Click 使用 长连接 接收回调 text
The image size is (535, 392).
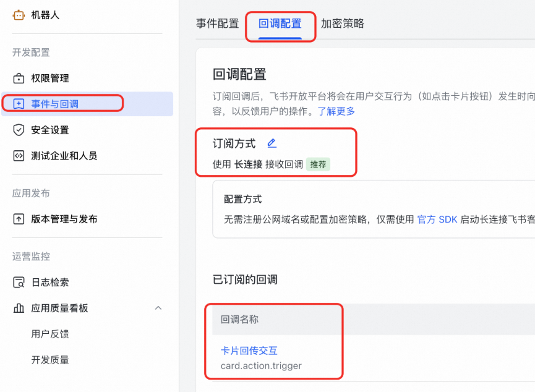coord(258,164)
